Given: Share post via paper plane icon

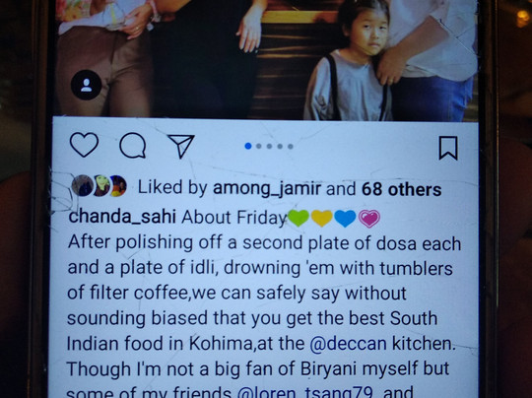Looking at the screenshot, I should [181, 146].
